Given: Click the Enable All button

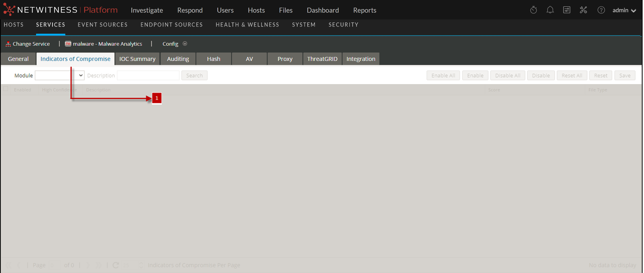Looking at the screenshot, I should [443, 75].
